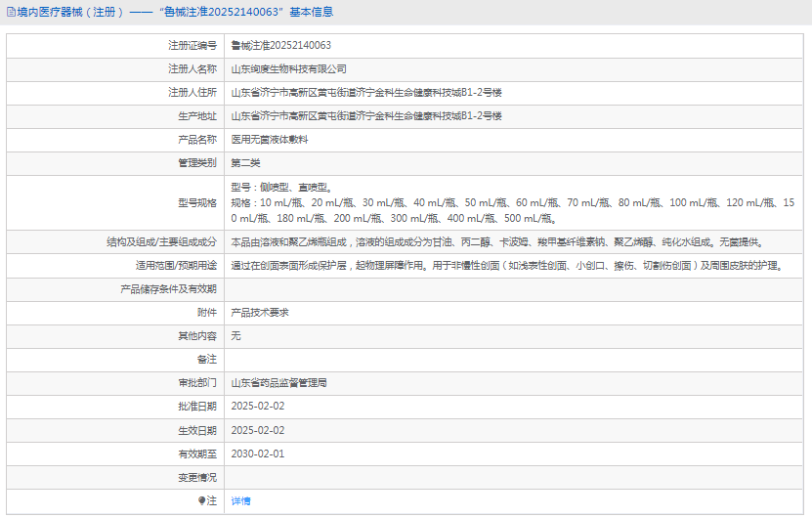The image size is (812, 518).
Task: Select product name 医用无菌液体敷料
Action: click(270, 140)
